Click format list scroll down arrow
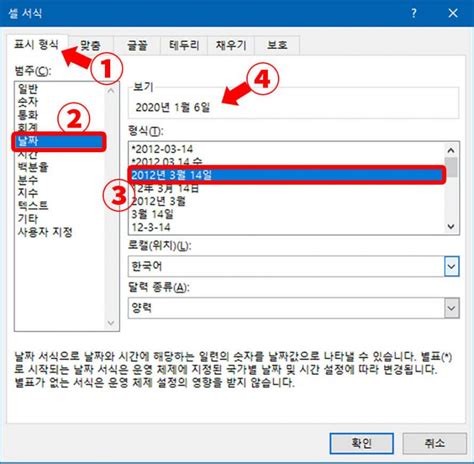The height and width of the screenshot is (464, 474). point(451,227)
